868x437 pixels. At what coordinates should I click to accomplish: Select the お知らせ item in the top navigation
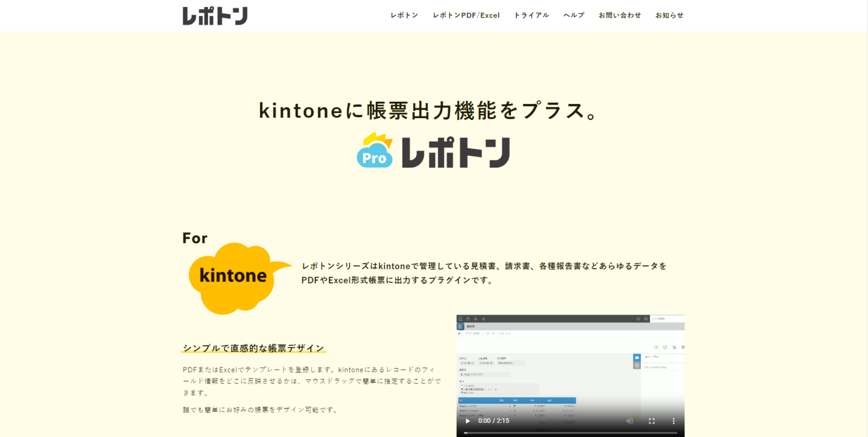(669, 15)
